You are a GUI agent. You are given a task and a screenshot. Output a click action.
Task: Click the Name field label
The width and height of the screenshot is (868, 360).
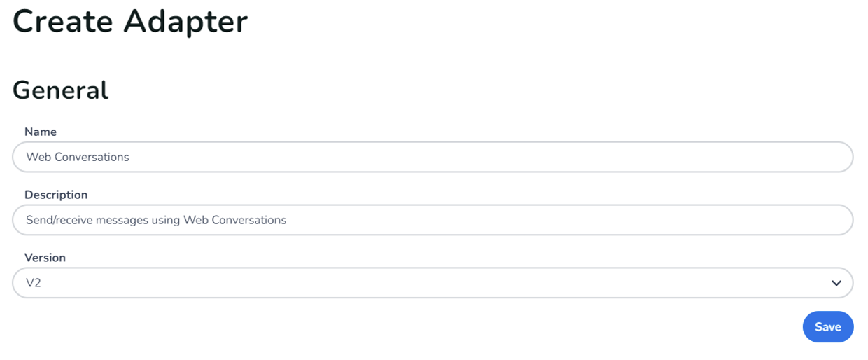pos(41,132)
